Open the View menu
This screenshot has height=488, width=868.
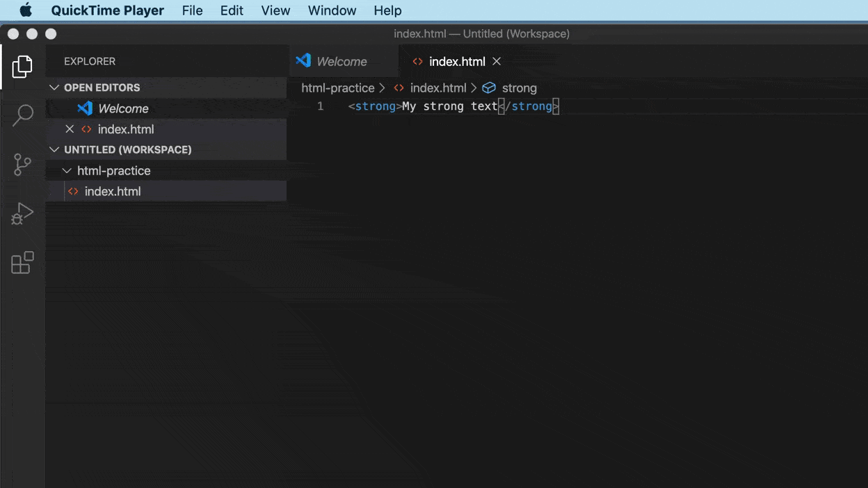tap(275, 10)
